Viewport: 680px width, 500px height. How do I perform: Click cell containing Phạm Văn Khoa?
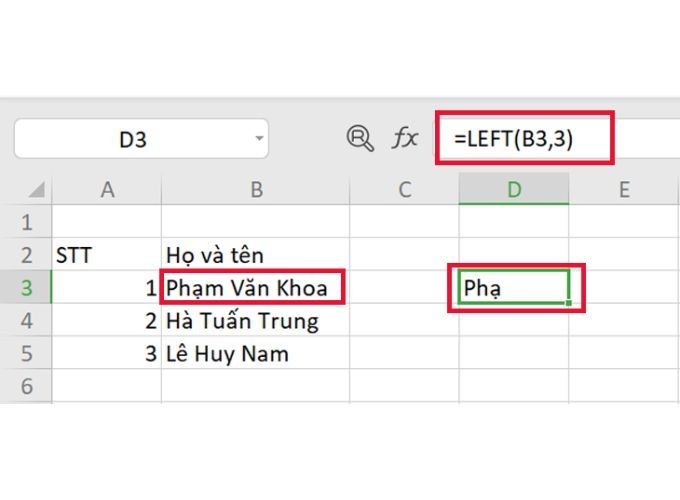coord(256,288)
